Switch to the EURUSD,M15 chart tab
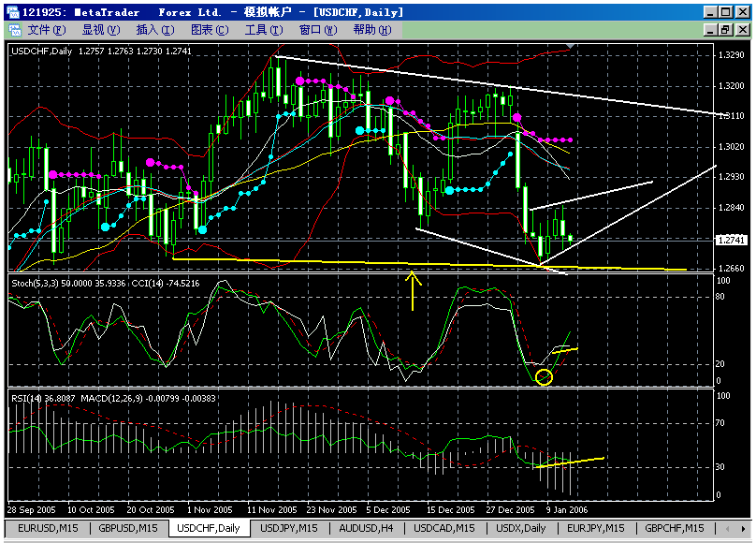 pos(48,528)
